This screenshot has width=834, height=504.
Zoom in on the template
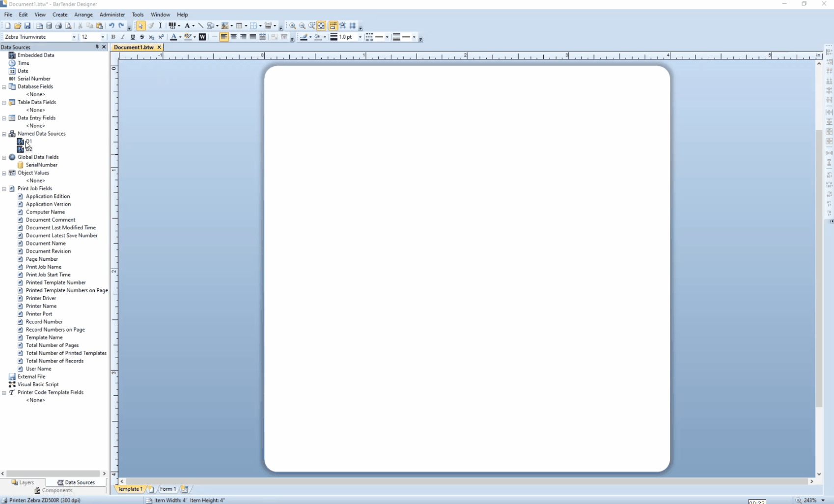(293, 26)
